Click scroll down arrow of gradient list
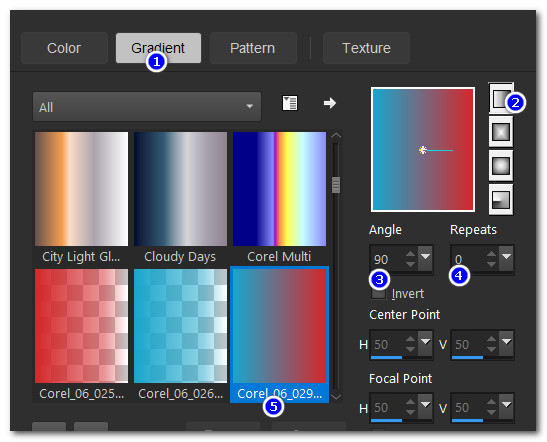 (336, 396)
